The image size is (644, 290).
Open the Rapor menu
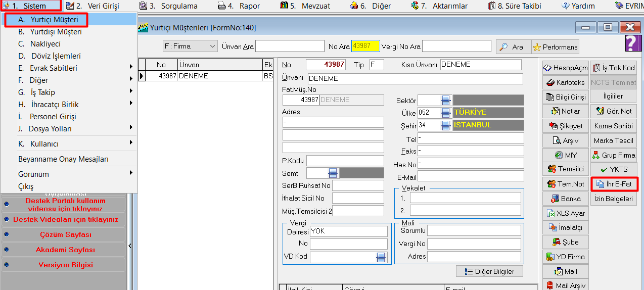click(239, 6)
